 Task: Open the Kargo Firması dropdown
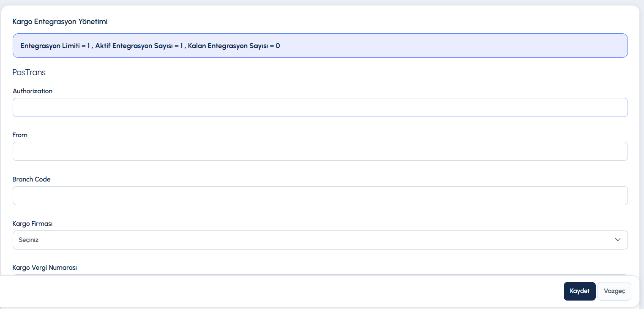pyautogui.click(x=320, y=240)
